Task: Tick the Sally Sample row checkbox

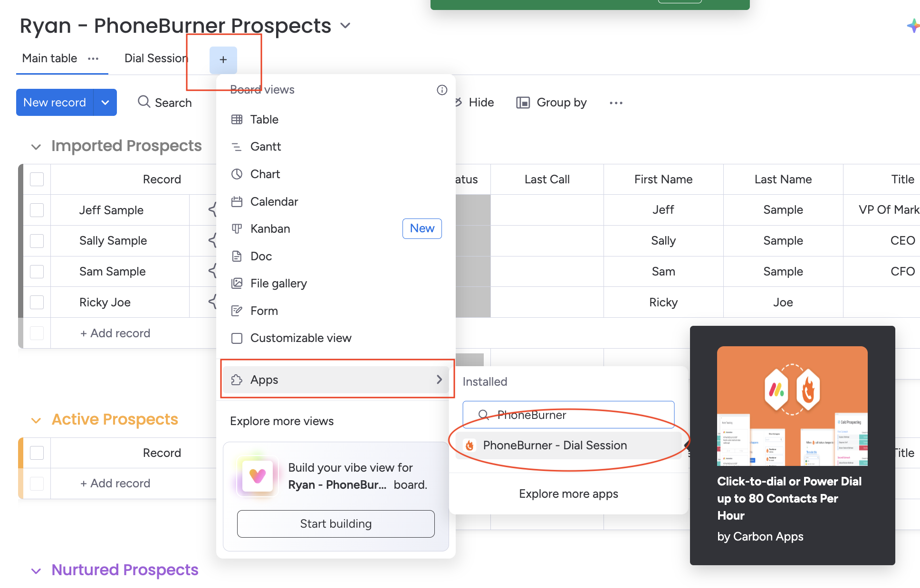Action: 37,241
